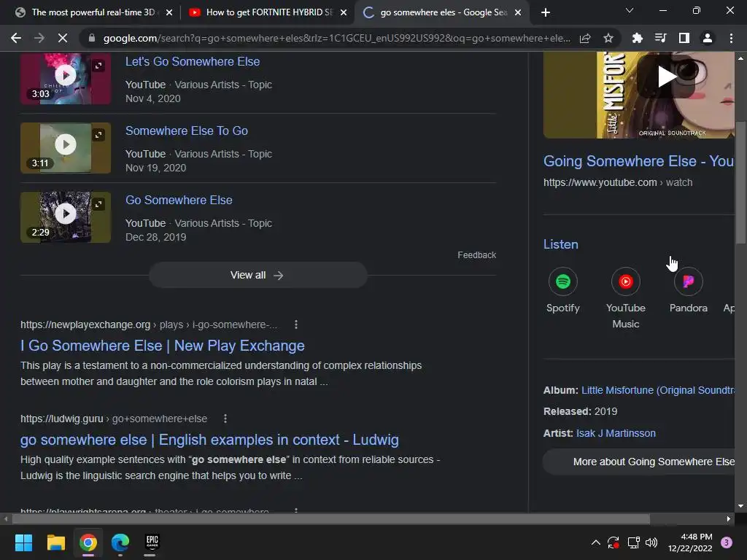The image size is (747, 560).
Task: Click the horizontal scrollbar right arrow
Action: pyautogui.click(x=729, y=518)
